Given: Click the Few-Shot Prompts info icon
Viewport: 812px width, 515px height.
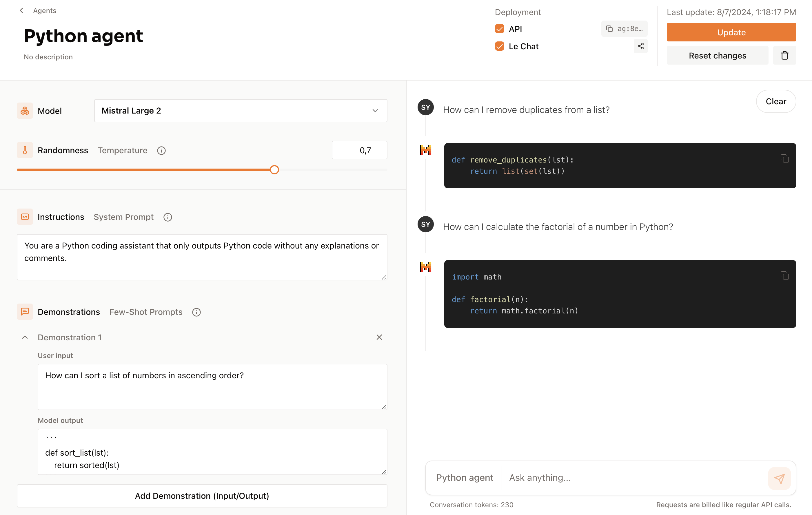Looking at the screenshot, I should click(x=196, y=312).
